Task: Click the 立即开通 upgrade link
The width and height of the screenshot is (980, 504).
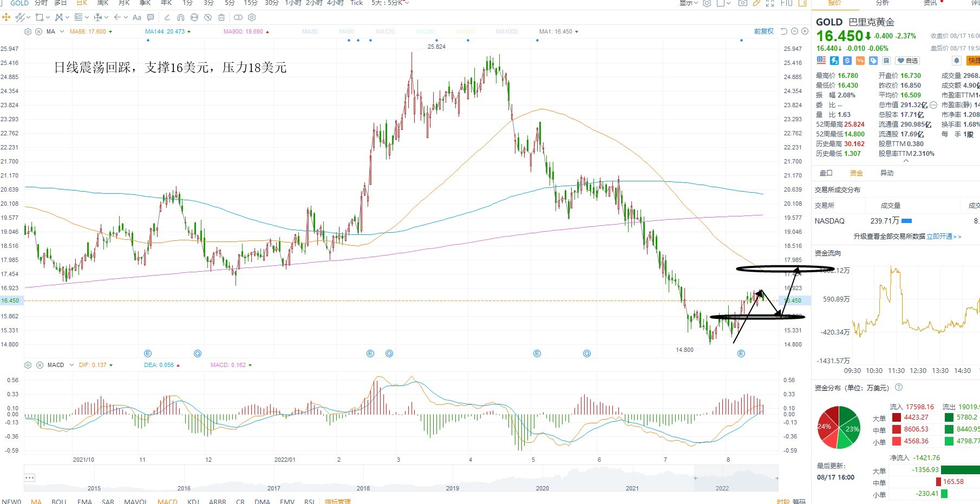Action: click(944, 236)
